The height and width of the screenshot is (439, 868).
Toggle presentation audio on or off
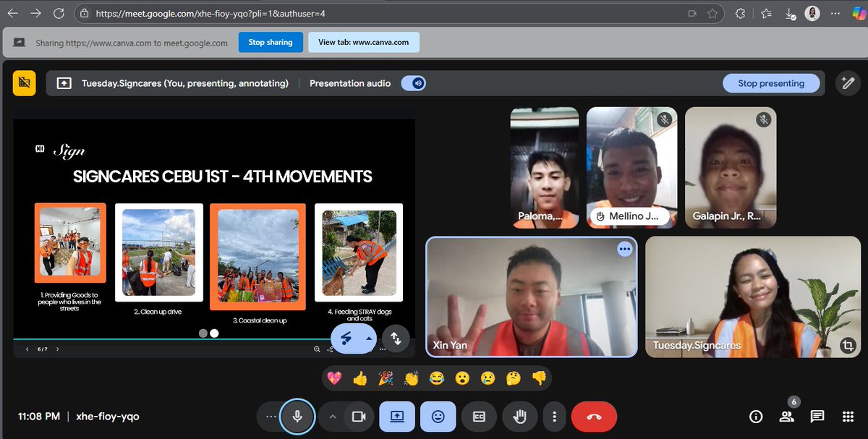pos(413,82)
